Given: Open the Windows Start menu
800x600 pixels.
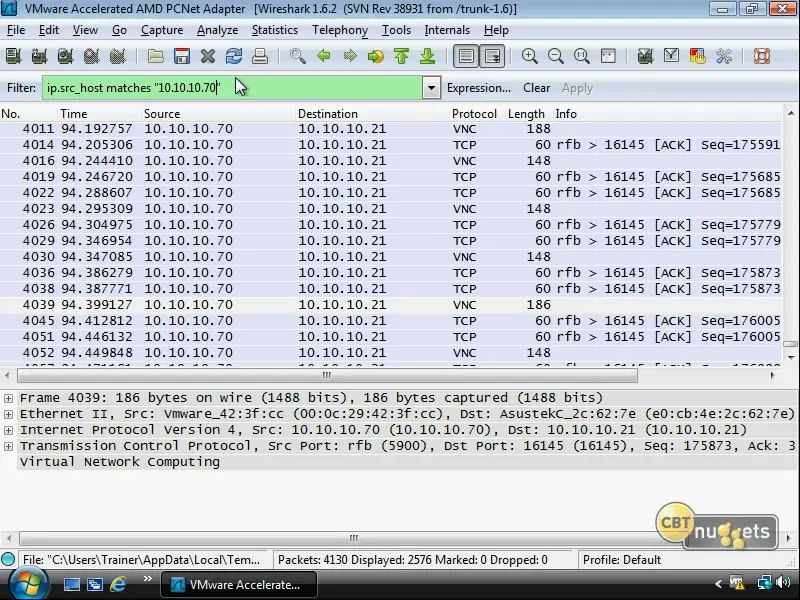Looking at the screenshot, I should click(x=29, y=584).
